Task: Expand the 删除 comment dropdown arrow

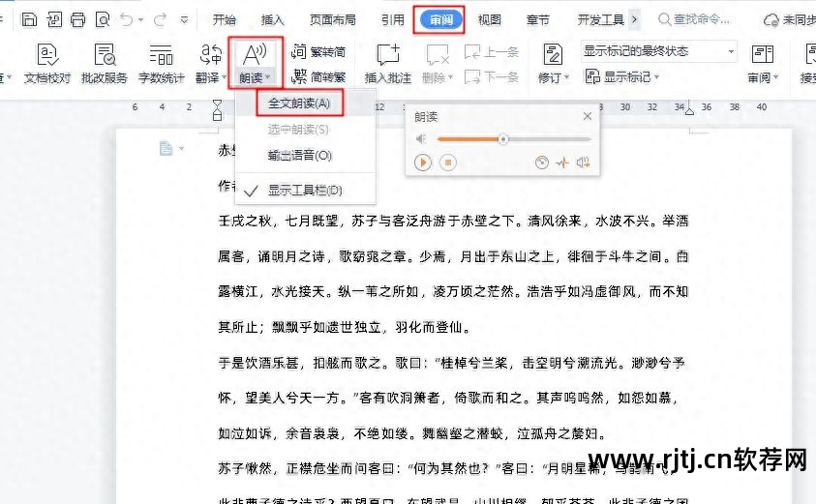Action: pyautogui.click(x=451, y=77)
